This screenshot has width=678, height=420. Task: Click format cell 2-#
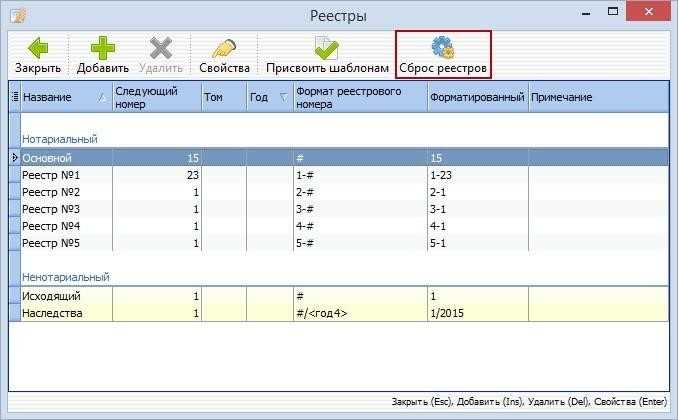click(305, 192)
